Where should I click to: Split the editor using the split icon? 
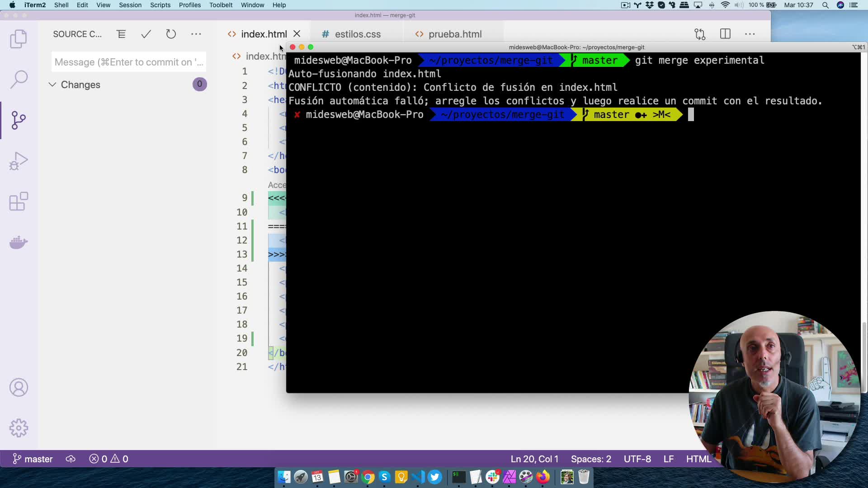[725, 34]
